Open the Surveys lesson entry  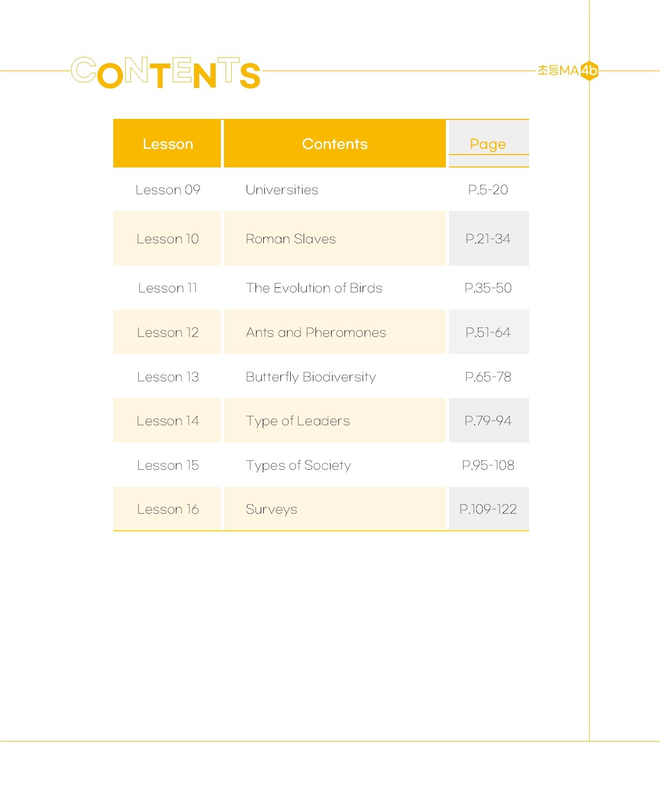(x=272, y=510)
